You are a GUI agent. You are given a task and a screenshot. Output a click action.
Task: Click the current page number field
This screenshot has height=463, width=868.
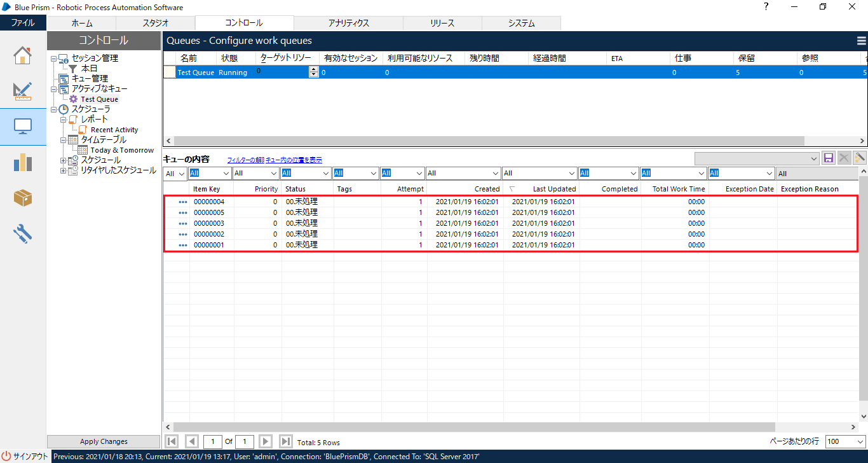[x=213, y=441]
